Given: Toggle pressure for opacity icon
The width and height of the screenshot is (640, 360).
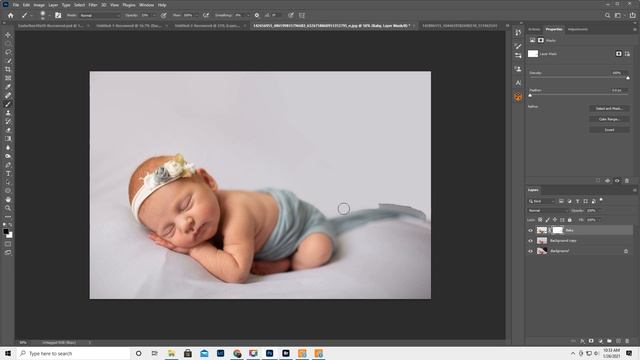Looking at the screenshot, I should point(164,15).
